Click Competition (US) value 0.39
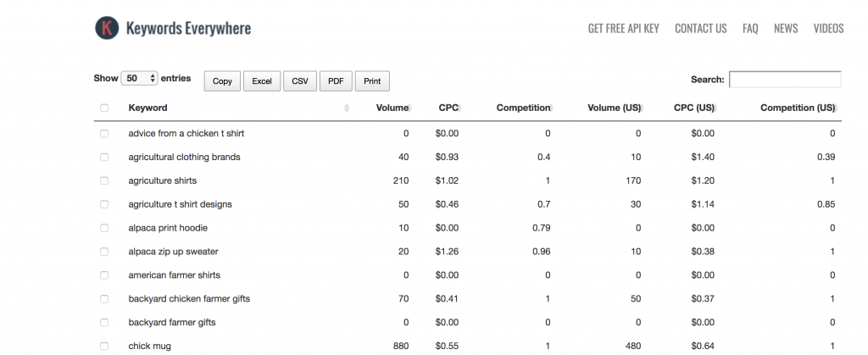The image size is (868, 355). [826, 157]
